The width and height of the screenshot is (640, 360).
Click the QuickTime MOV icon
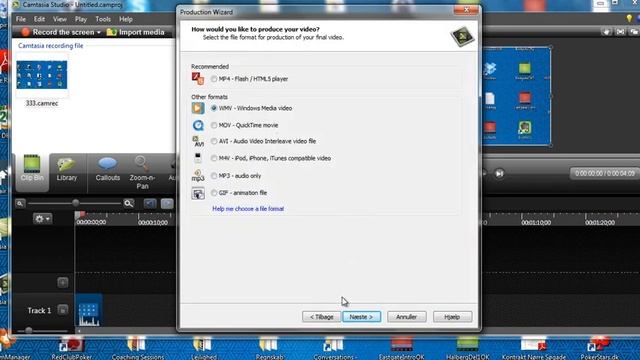[198, 125]
